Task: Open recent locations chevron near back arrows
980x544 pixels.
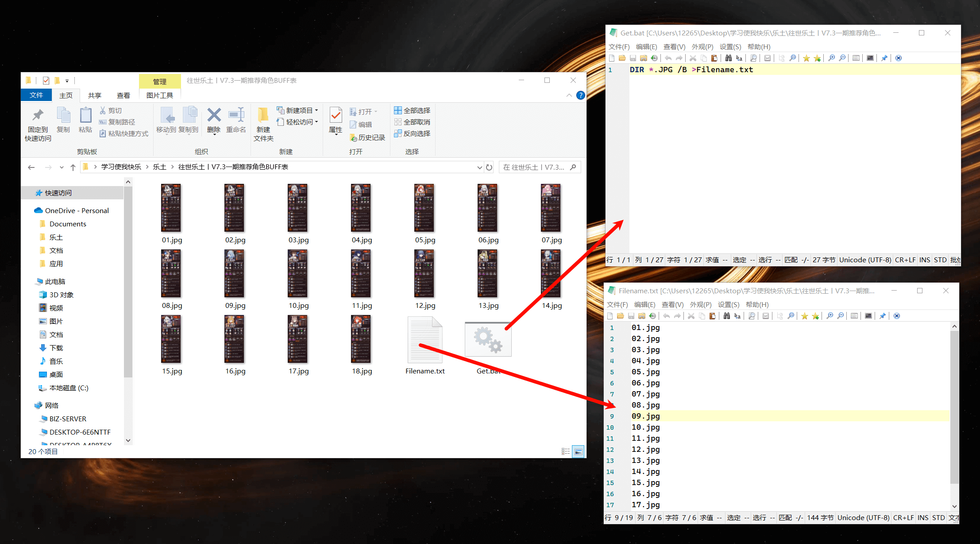Action: (61, 167)
